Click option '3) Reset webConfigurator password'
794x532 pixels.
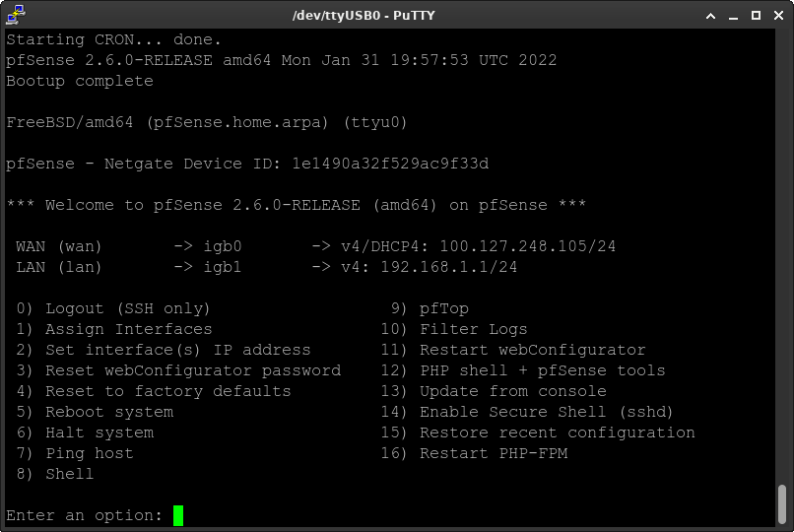pyautogui.click(x=178, y=370)
